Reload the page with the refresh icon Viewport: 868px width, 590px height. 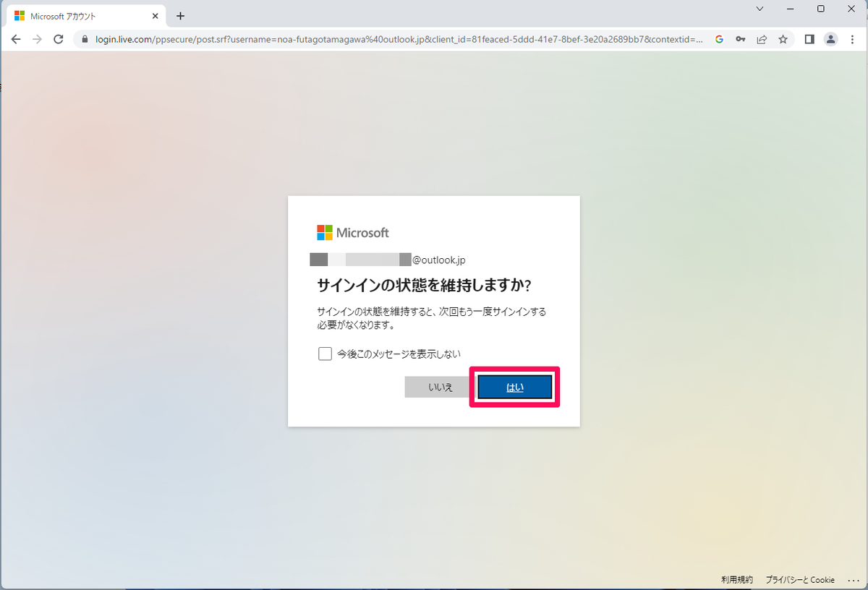click(59, 39)
